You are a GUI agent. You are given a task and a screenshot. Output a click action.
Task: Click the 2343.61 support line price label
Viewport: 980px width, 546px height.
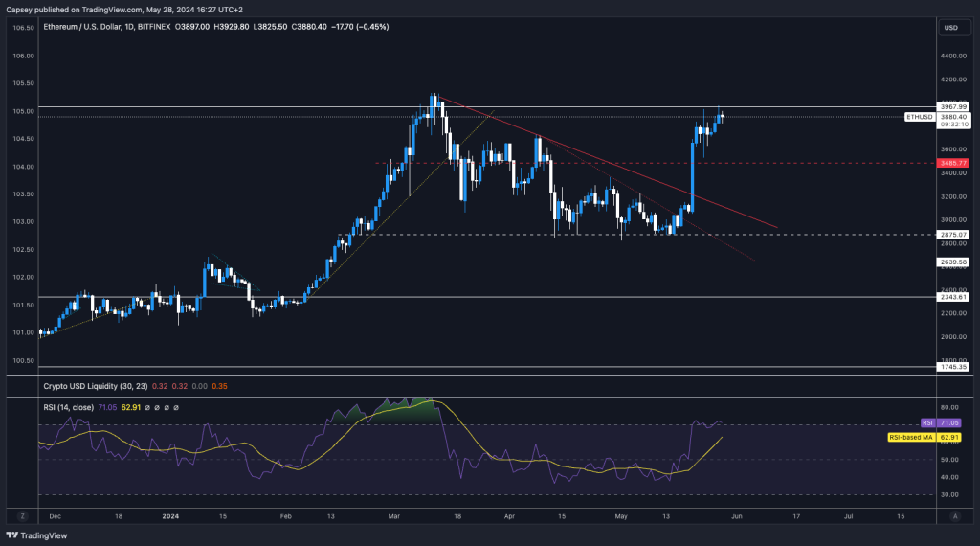point(956,297)
